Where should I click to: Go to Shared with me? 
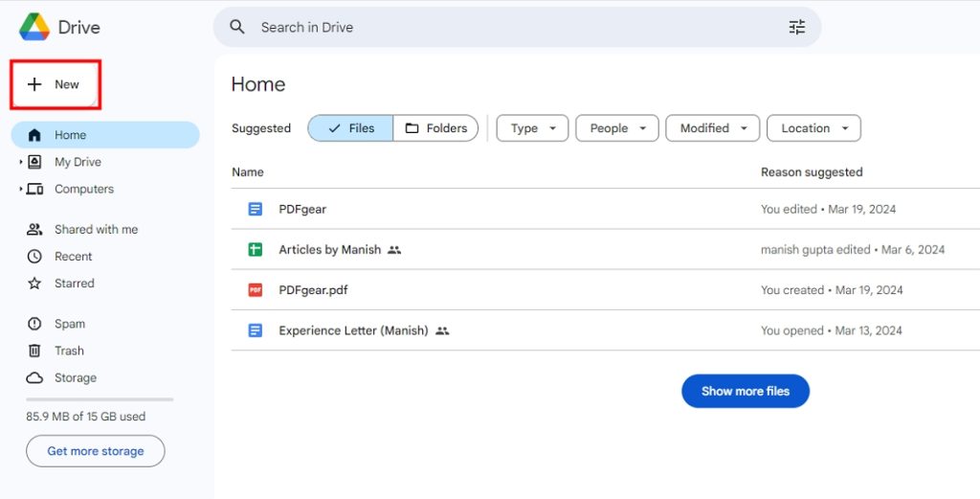[x=96, y=230]
